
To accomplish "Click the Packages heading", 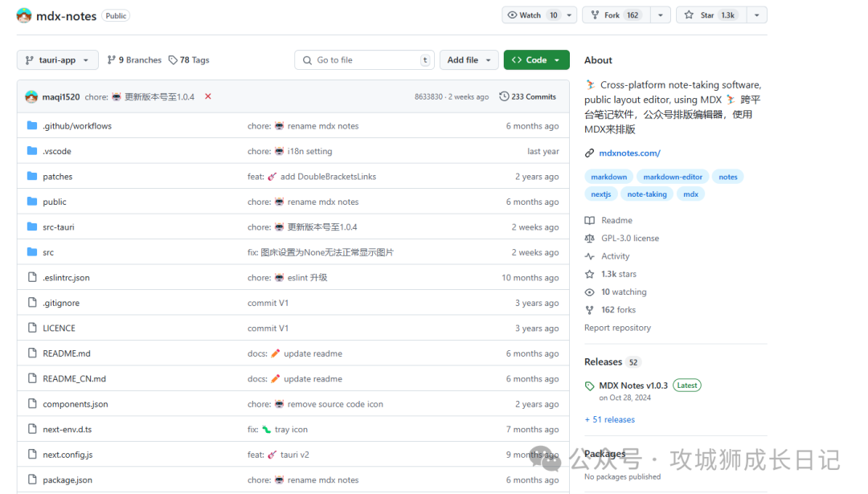I will pos(604,454).
